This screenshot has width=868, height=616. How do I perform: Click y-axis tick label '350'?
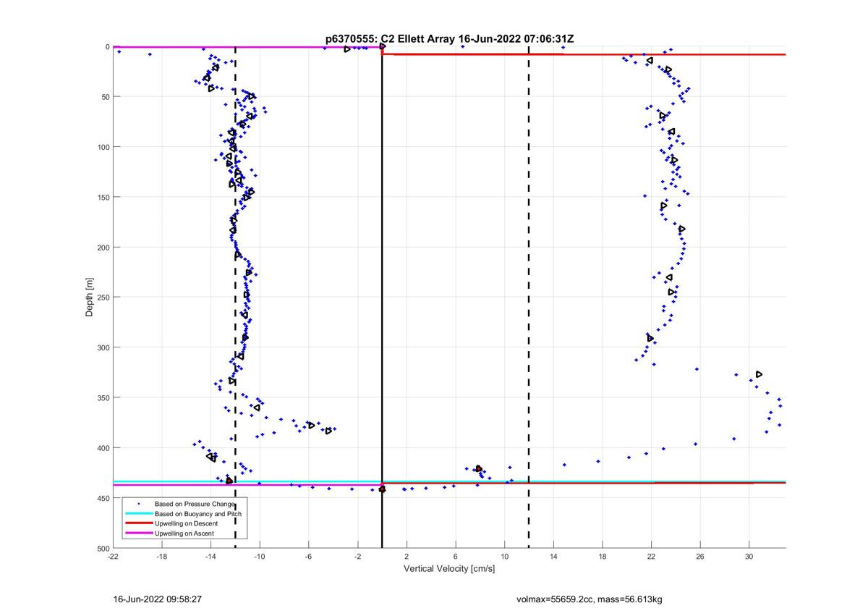pos(103,397)
